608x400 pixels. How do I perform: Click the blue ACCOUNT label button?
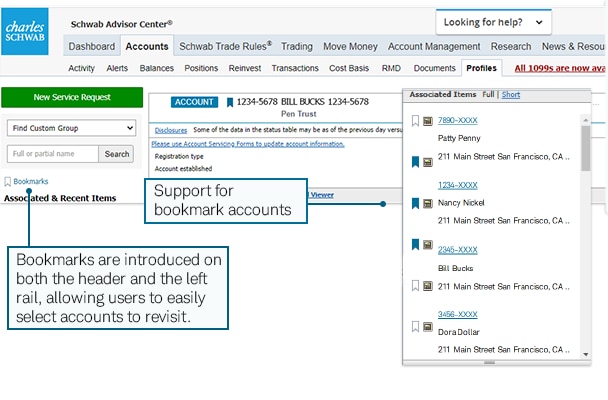(x=194, y=102)
